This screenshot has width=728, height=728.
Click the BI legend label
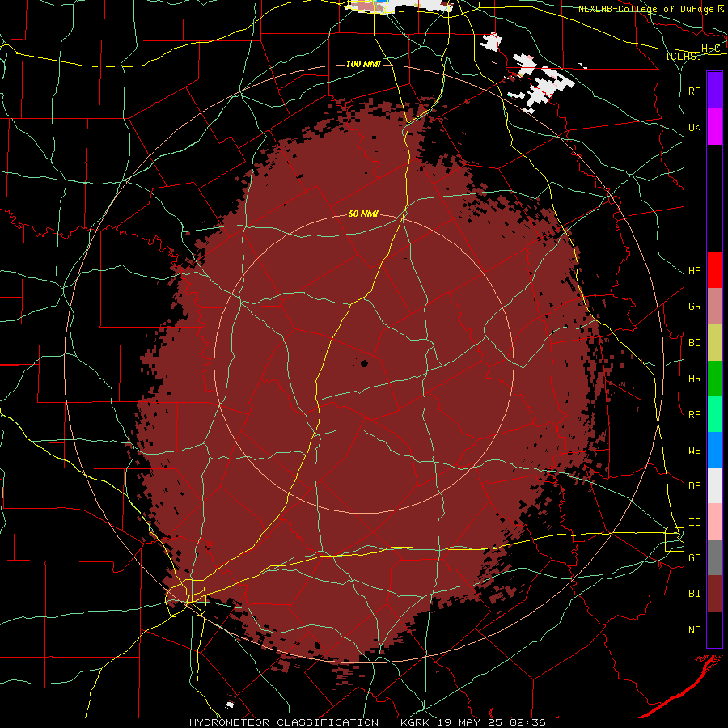694,594
